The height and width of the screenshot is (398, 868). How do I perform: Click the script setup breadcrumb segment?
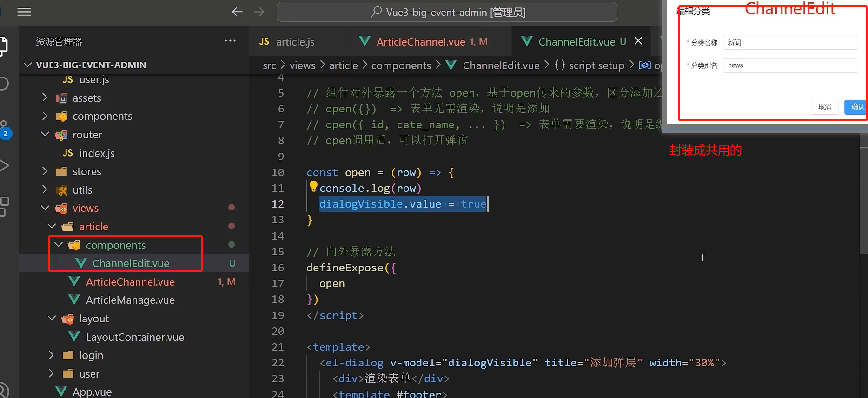(x=596, y=65)
